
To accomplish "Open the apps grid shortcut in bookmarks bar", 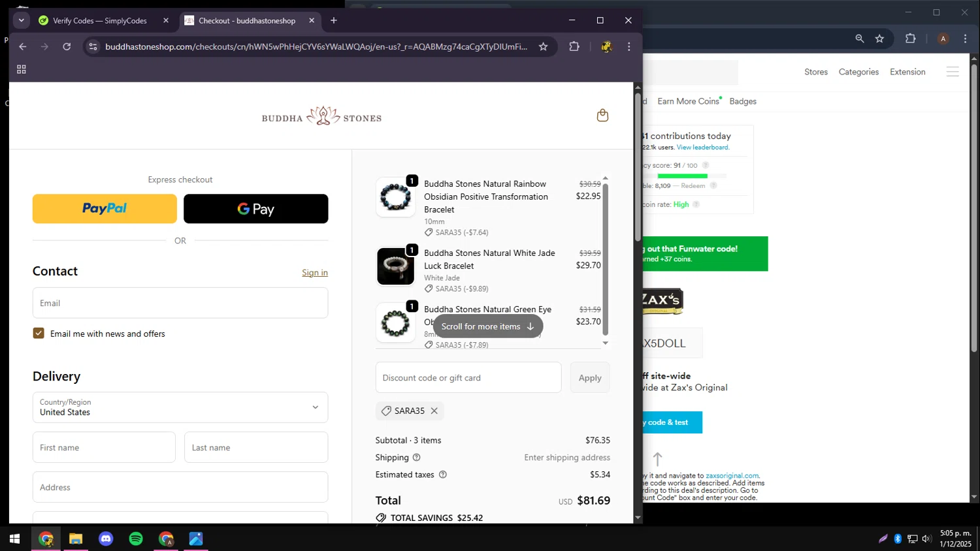I will [x=22, y=69].
